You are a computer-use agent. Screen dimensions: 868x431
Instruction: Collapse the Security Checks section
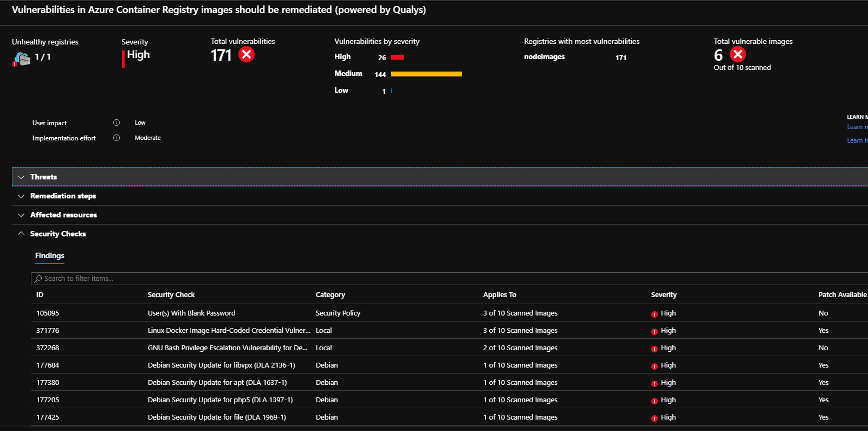[440, 234]
